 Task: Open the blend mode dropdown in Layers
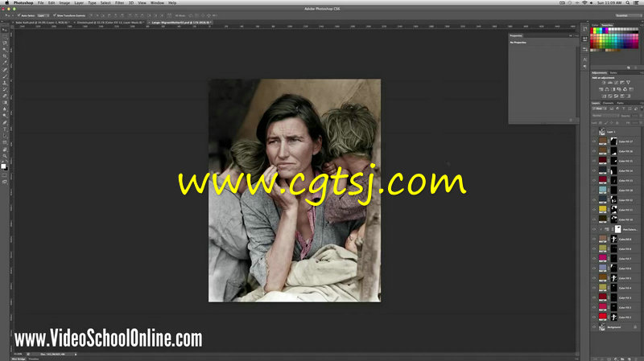pos(605,116)
